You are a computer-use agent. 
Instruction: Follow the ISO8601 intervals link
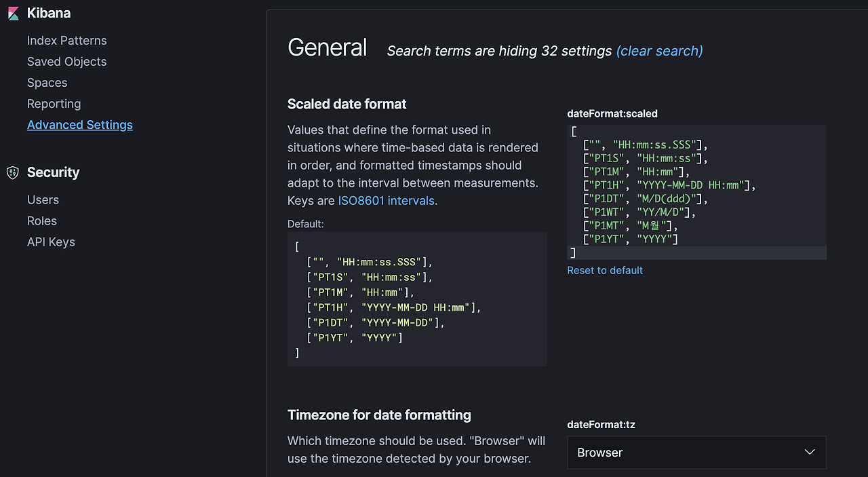[x=386, y=201]
